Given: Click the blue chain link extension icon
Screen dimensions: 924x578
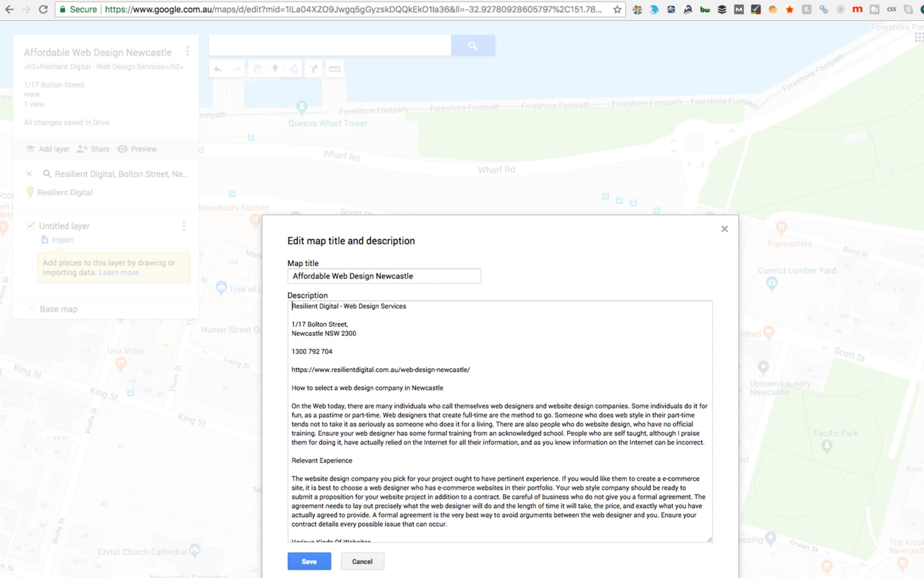Looking at the screenshot, I should point(823,9).
